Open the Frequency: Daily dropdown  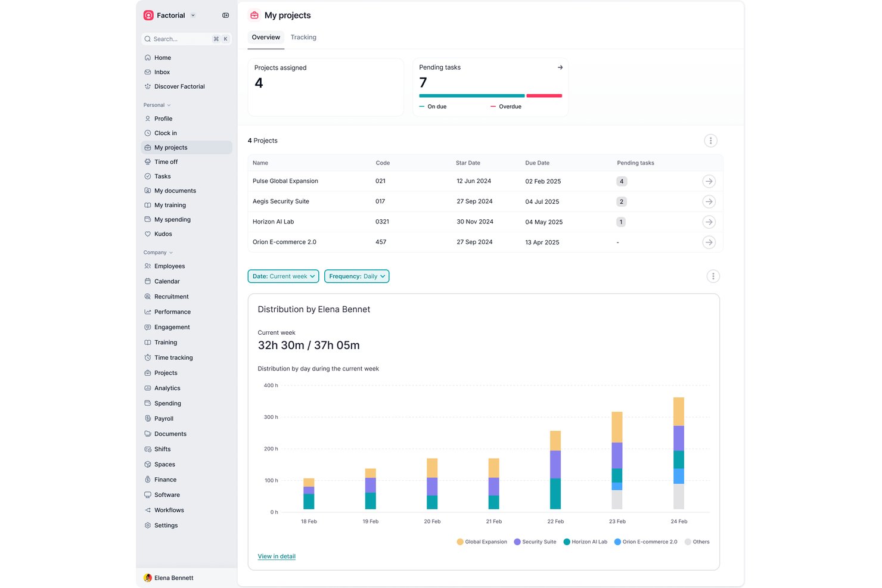[357, 276]
